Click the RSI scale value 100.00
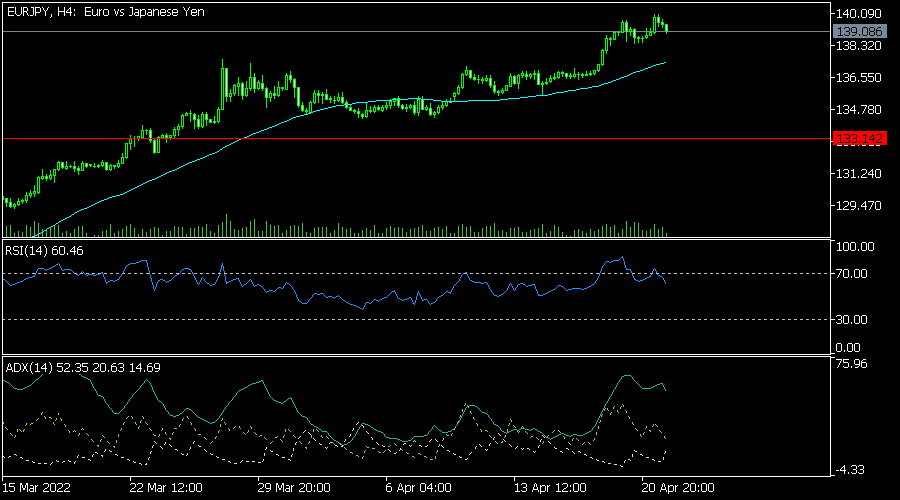Screen dimensions: 900x500 [855, 247]
